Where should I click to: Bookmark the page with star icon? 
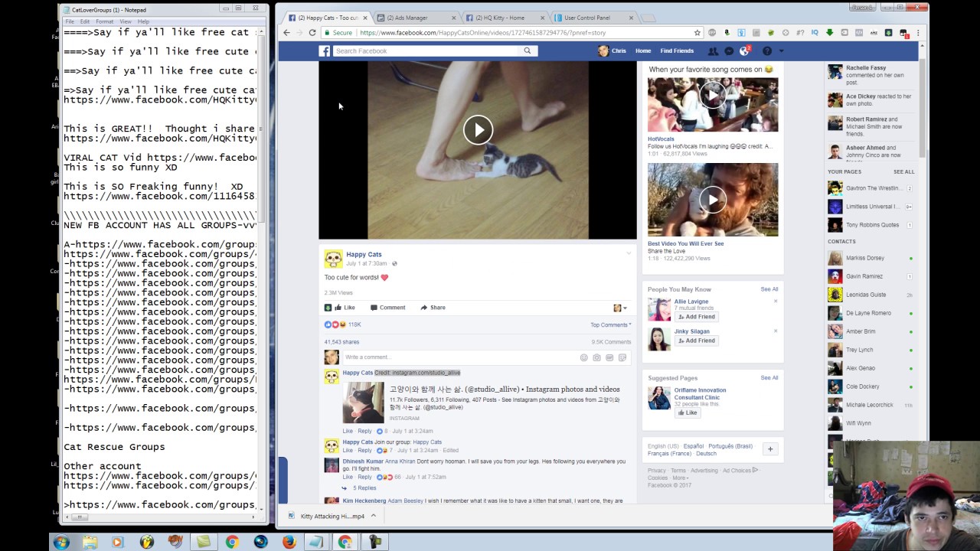pyautogui.click(x=697, y=33)
